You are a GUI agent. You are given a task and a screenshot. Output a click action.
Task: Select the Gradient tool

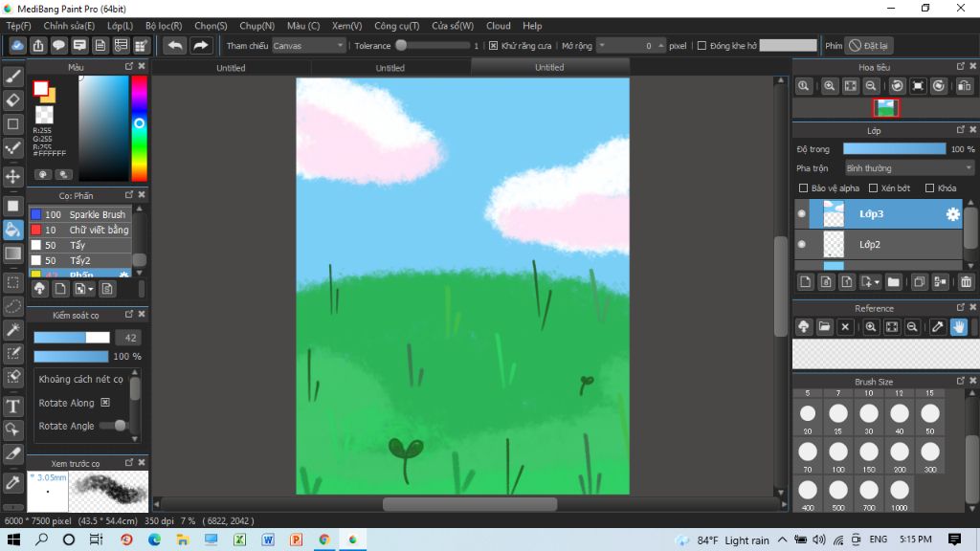click(x=13, y=253)
